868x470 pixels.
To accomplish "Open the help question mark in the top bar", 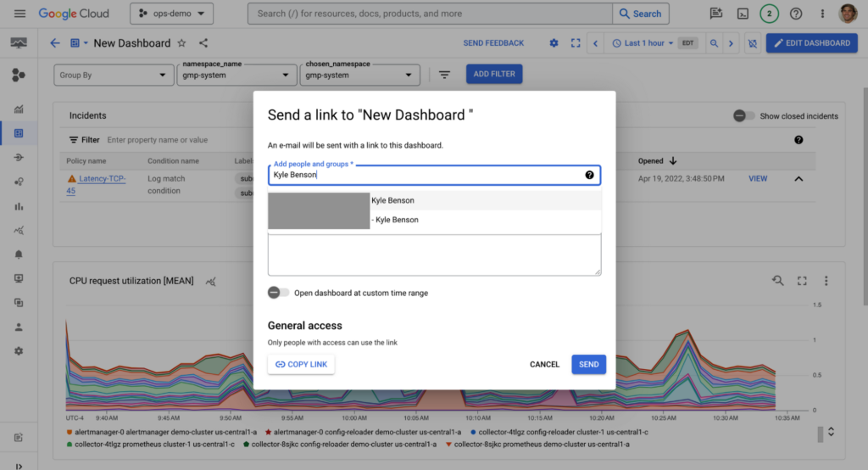I will 795,14.
